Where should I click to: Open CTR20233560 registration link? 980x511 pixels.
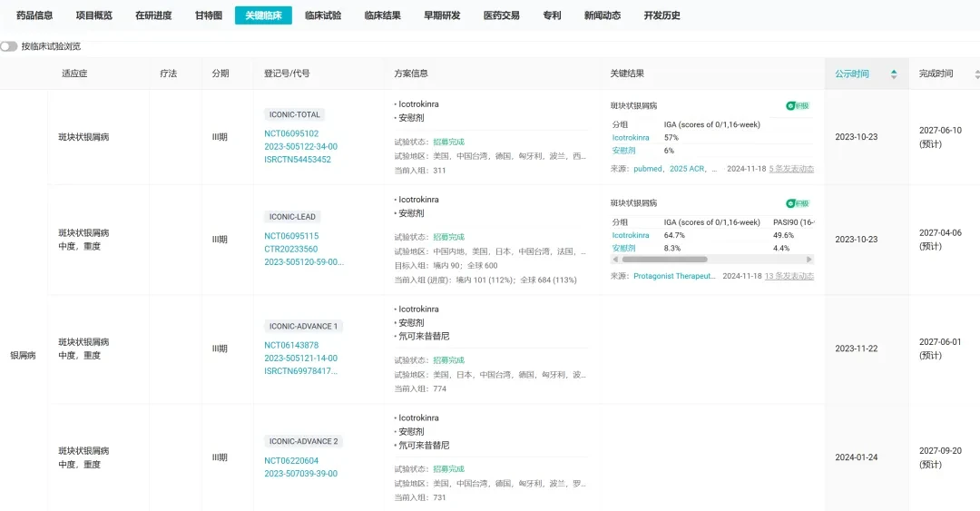point(290,249)
